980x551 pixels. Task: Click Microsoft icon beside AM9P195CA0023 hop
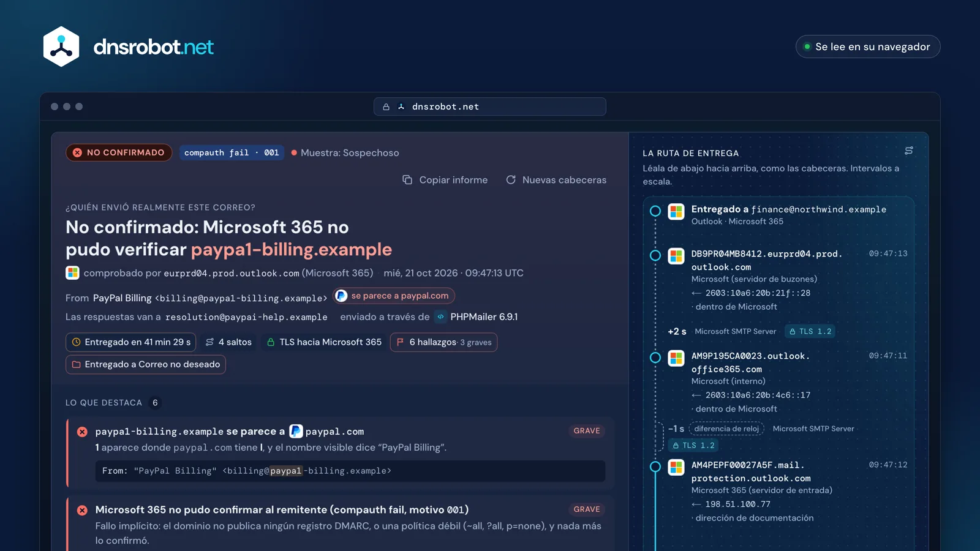tap(676, 358)
